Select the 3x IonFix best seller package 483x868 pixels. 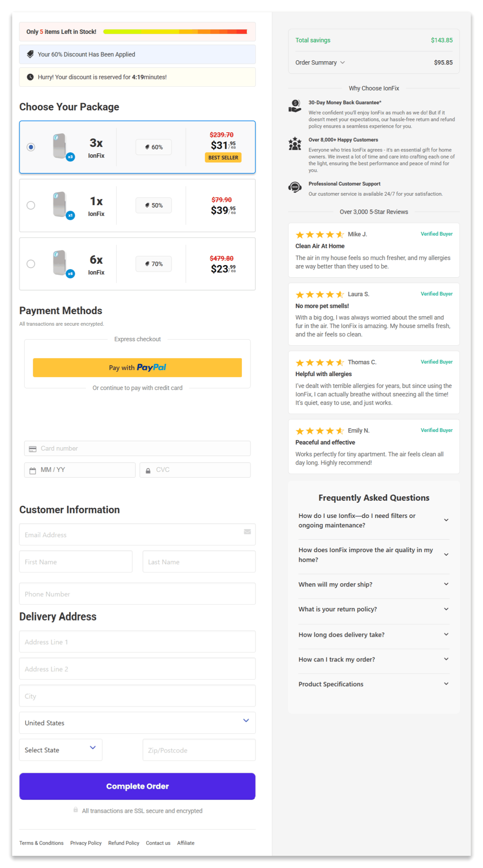click(31, 147)
